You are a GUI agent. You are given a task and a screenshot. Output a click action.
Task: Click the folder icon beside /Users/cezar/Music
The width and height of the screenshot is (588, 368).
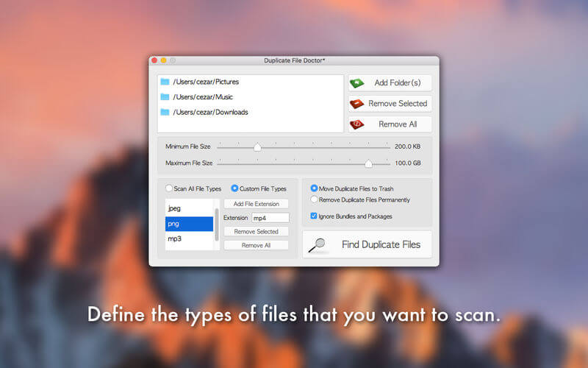[165, 97]
